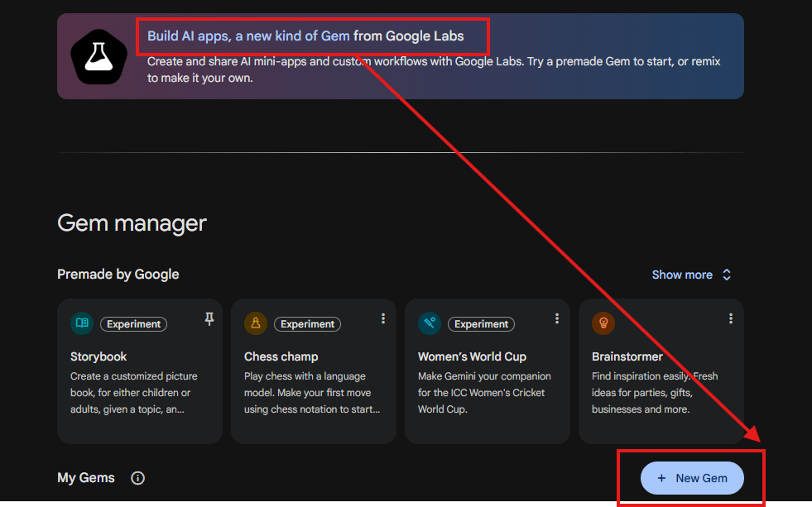Viewport: 812px width, 507px height.
Task: Click the Storybook description text
Action: click(134, 393)
